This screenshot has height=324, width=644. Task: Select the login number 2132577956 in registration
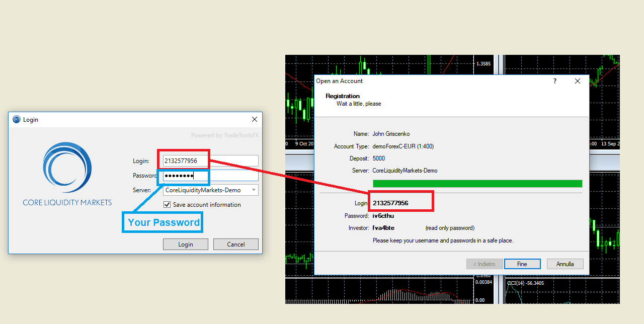click(x=390, y=203)
